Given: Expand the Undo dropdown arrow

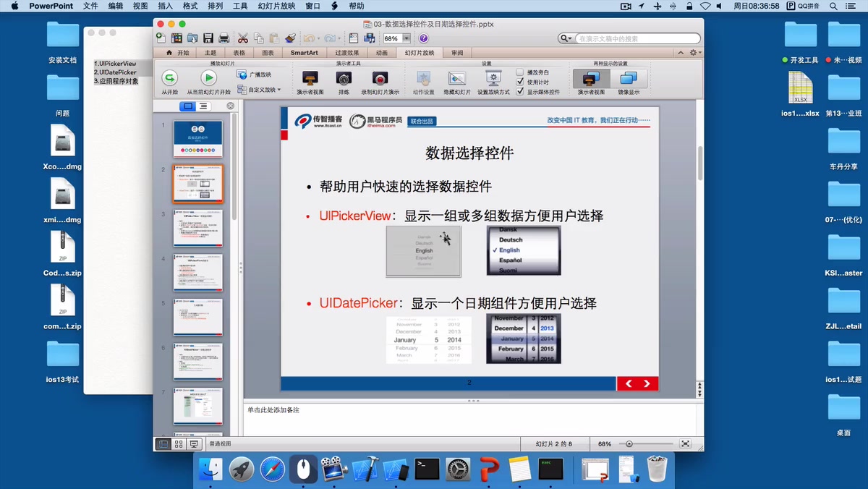Looking at the screenshot, I should point(318,38).
